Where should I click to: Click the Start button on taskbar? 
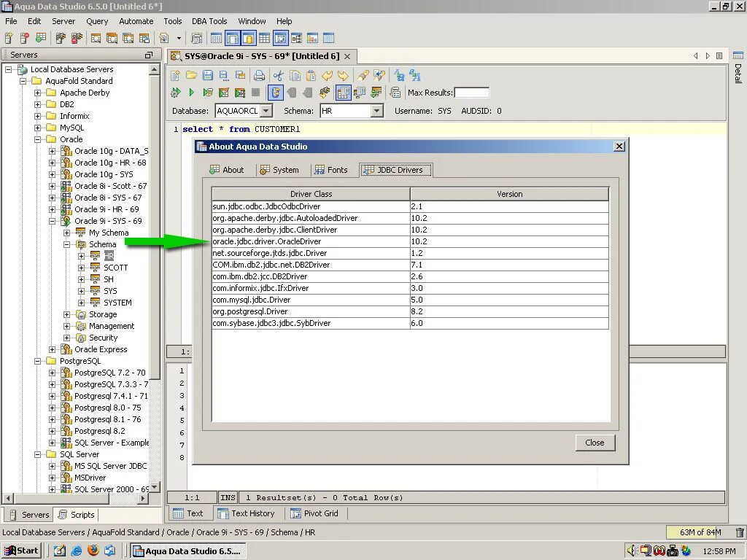point(21,551)
